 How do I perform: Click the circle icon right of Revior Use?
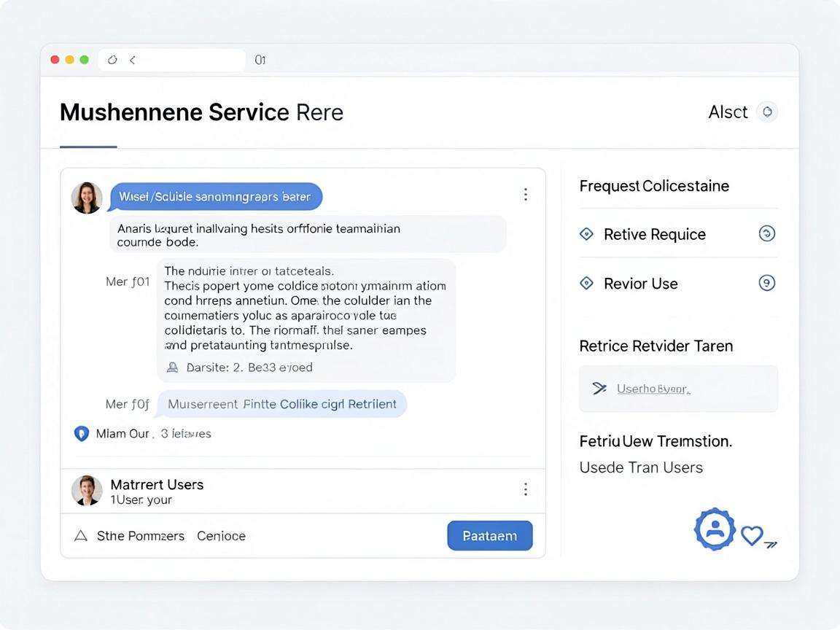click(766, 283)
